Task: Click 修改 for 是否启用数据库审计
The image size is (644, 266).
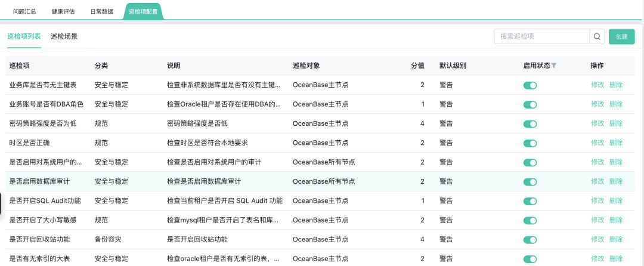Action: (x=597, y=181)
